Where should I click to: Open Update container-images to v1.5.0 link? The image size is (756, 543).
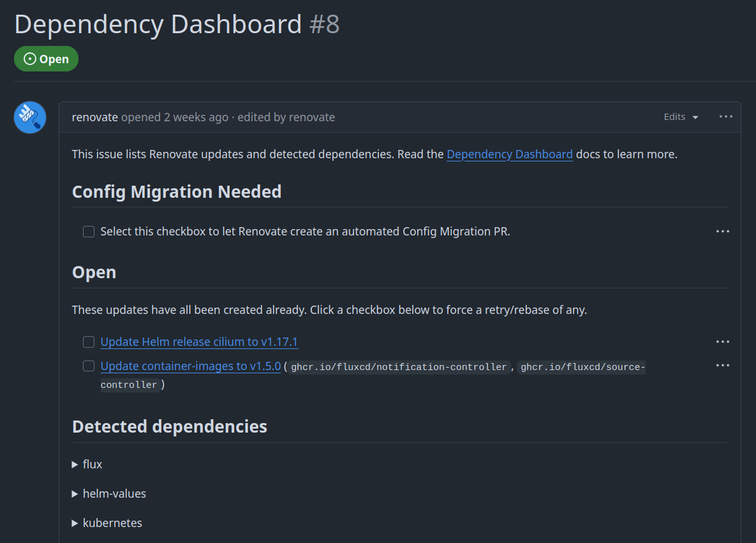coord(191,366)
